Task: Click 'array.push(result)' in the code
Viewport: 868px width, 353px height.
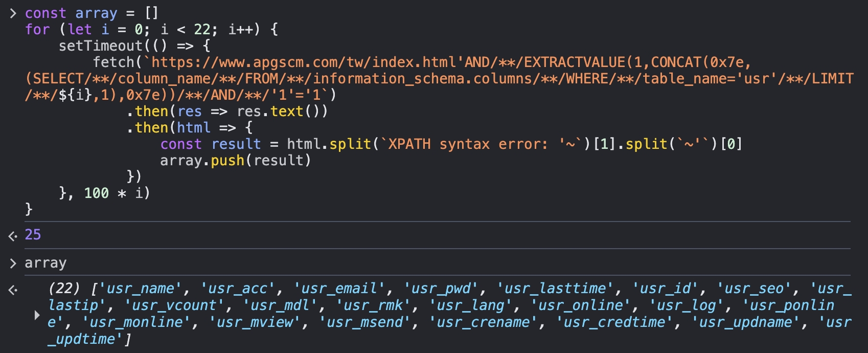Action: (236, 161)
